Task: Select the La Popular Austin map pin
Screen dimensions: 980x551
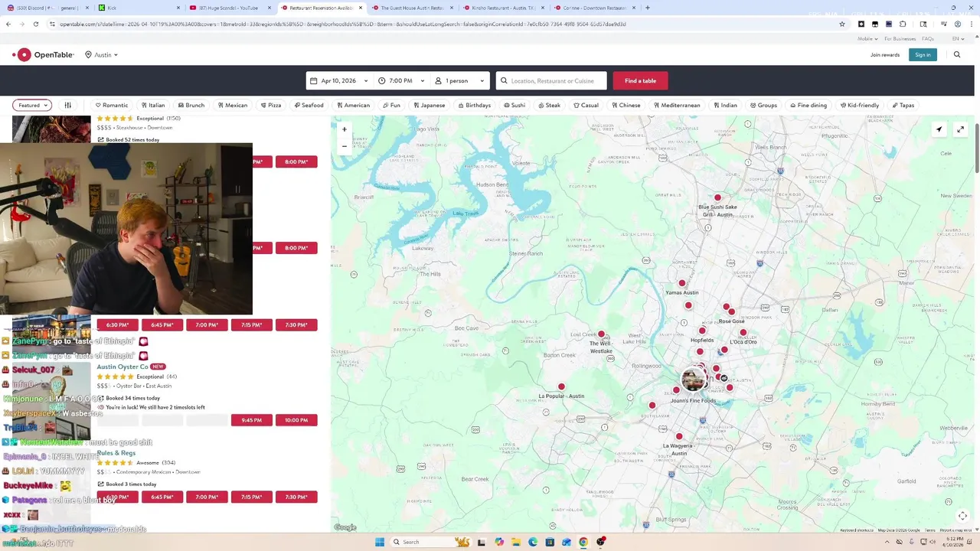Action: coord(561,386)
